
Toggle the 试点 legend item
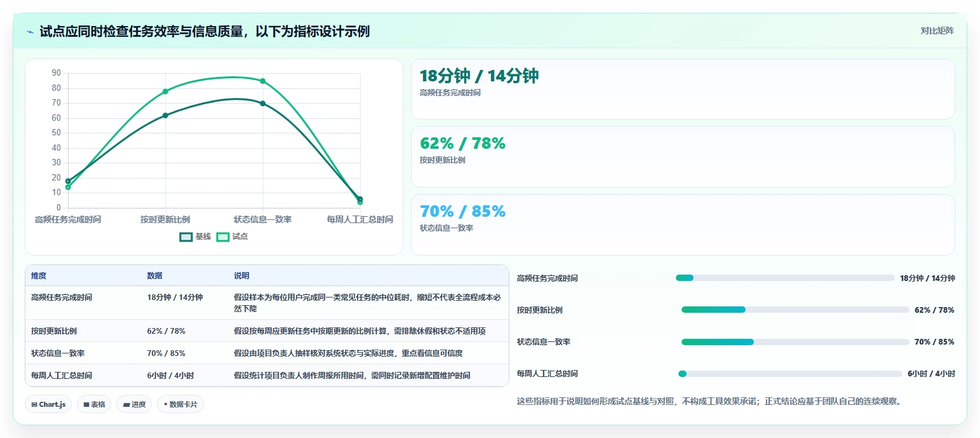[x=232, y=236]
